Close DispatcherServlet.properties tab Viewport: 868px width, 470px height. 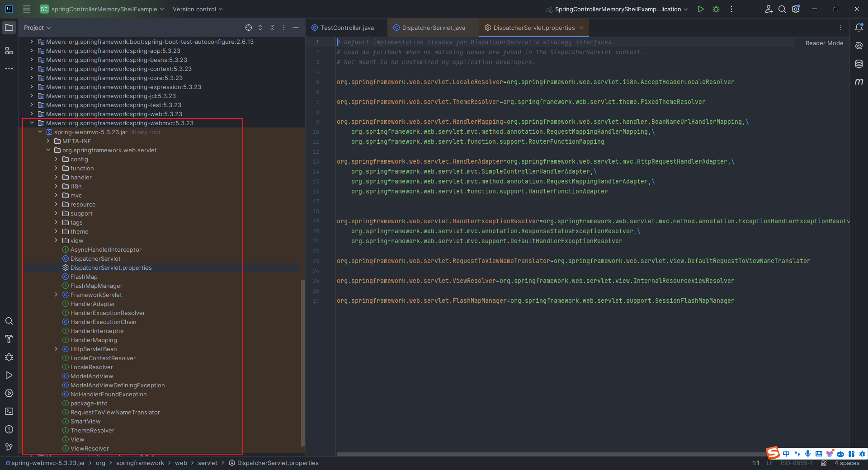[582, 28]
